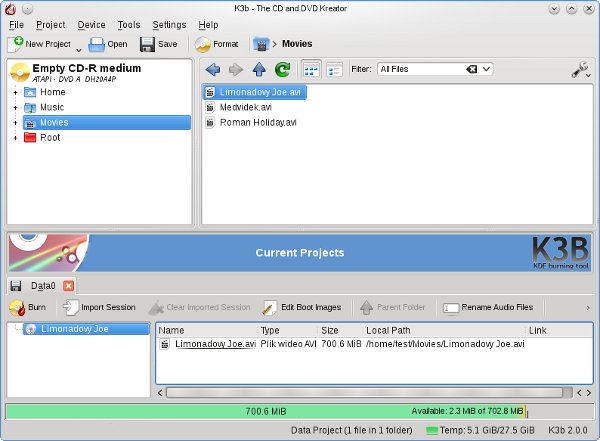Click Import Session button
600x441 pixels.
(x=99, y=307)
